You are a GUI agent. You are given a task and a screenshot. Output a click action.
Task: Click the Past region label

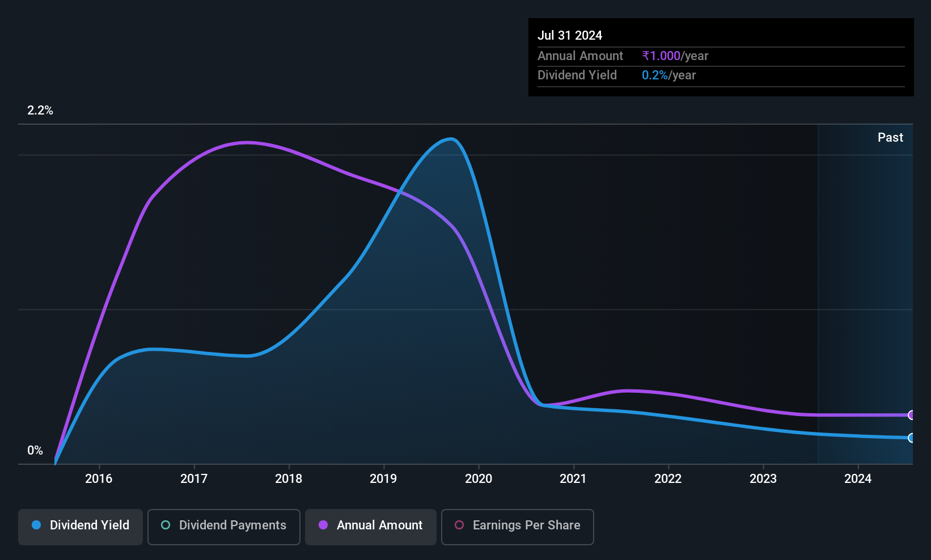[x=890, y=138]
